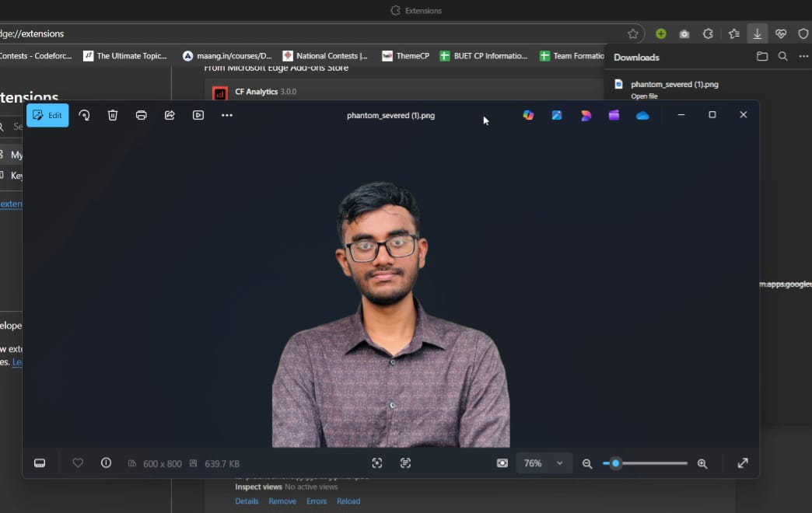Click Open file link under phantom_severed download
Image resolution: width=812 pixels, height=513 pixels.
coord(644,96)
